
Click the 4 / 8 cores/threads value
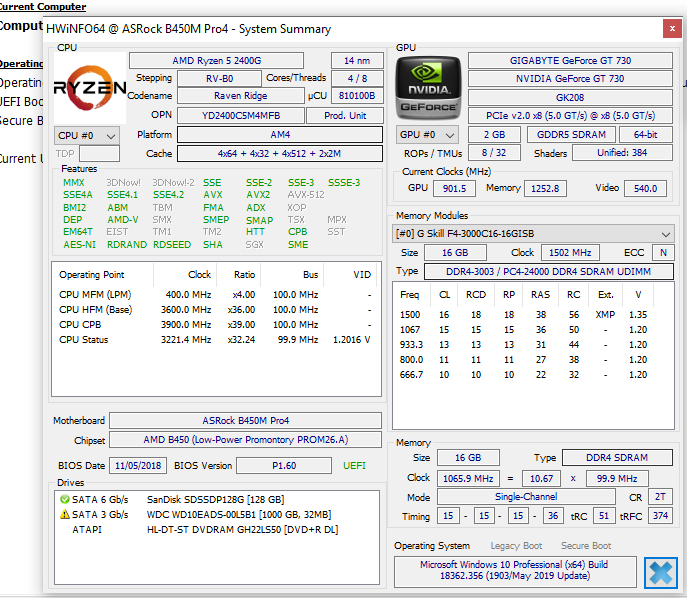(357, 78)
